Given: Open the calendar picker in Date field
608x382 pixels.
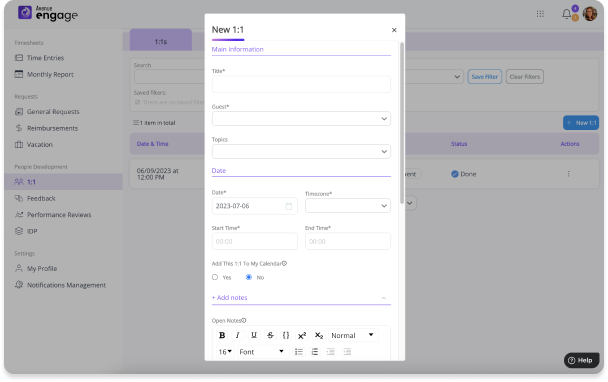Looking at the screenshot, I should point(288,206).
